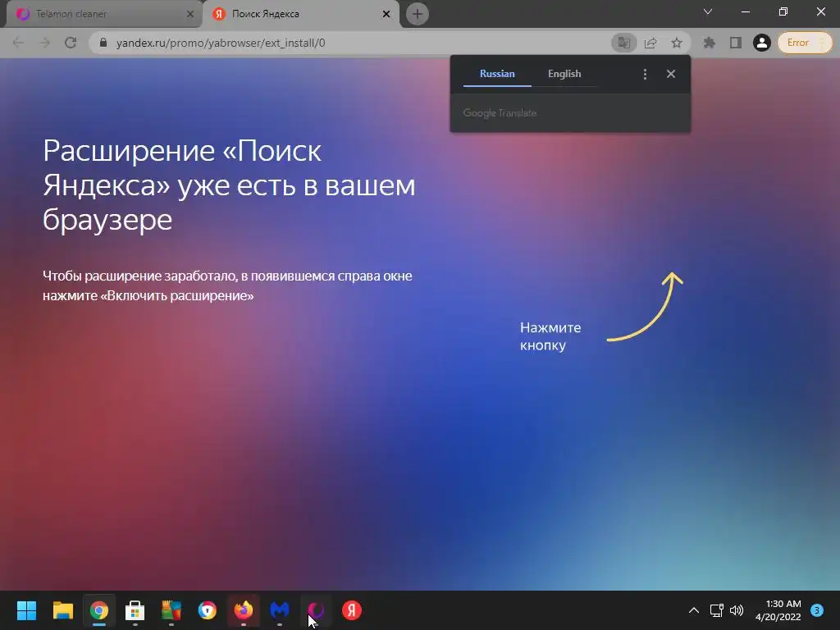Toggle the Google Translate page icon

(623, 43)
